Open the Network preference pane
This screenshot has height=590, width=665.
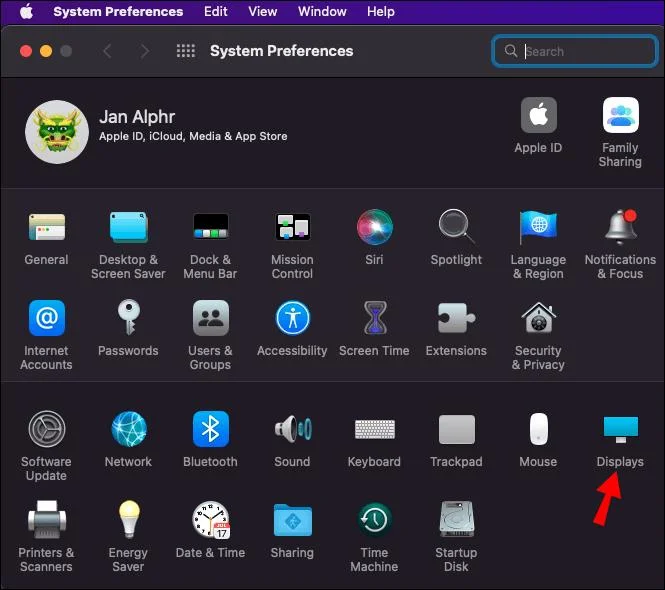coord(128,430)
